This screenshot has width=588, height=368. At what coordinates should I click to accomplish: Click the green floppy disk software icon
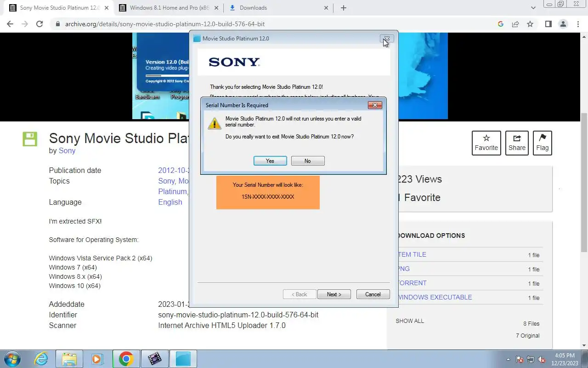coord(30,139)
